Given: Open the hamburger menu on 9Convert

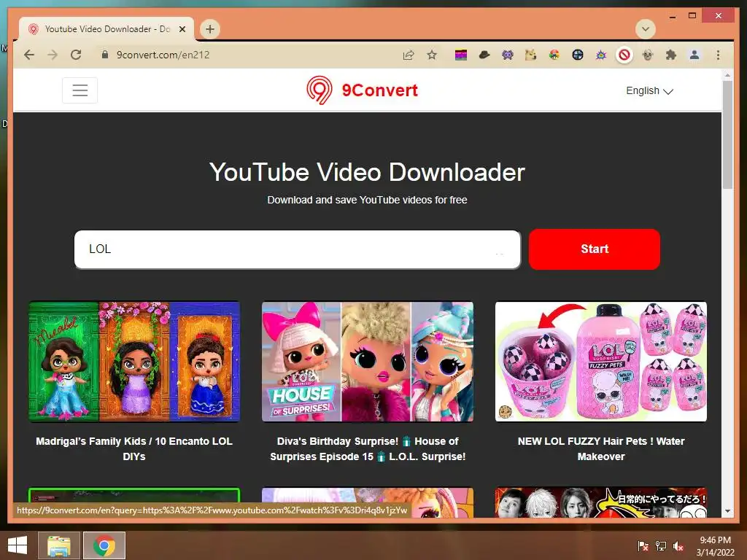Looking at the screenshot, I should pyautogui.click(x=80, y=90).
